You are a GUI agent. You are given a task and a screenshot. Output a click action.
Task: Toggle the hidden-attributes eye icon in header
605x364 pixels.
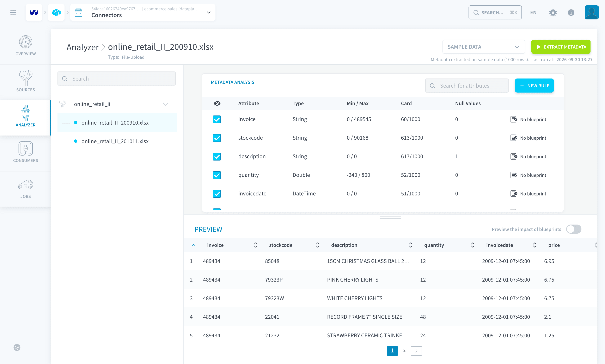pos(217,103)
